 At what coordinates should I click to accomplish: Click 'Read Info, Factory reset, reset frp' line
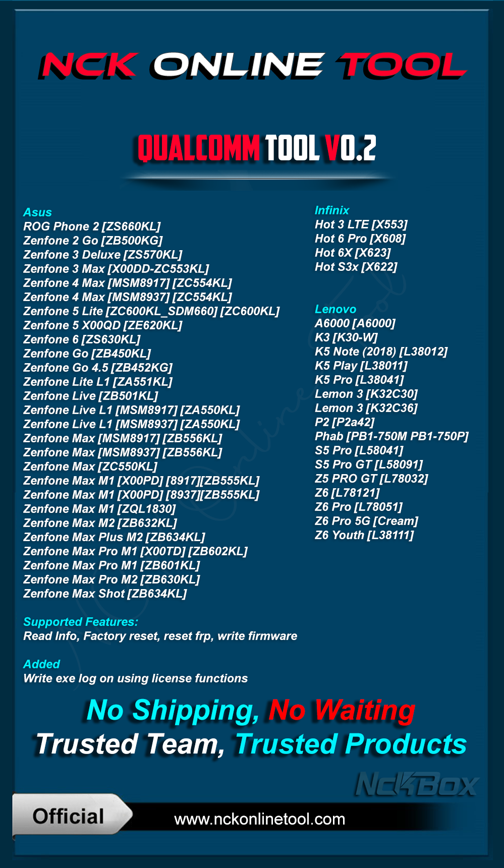coord(118,636)
